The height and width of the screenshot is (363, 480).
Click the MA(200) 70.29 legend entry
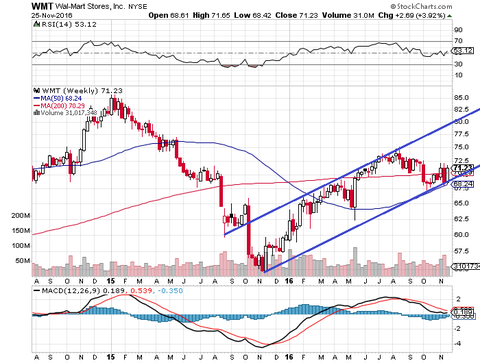(63, 106)
